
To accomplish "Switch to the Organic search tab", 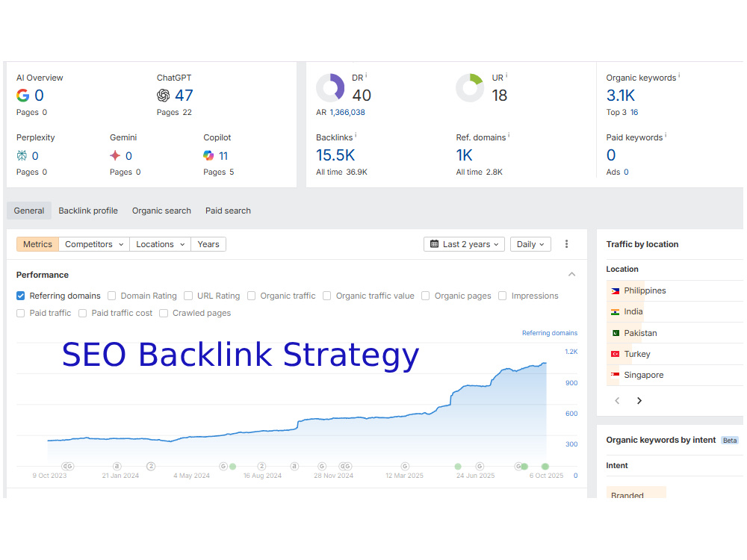I will [x=161, y=211].
